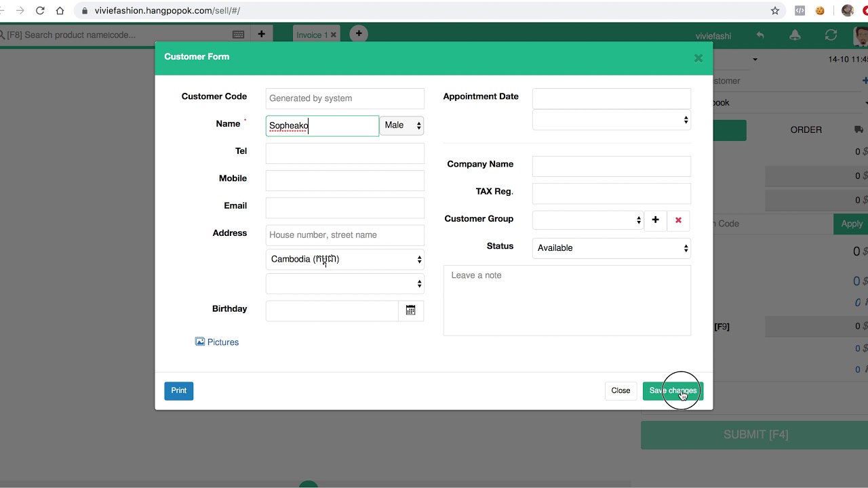
Task: Click the site lock icon in the address bar
Action: pyautogui.click(x=84, y=11)
